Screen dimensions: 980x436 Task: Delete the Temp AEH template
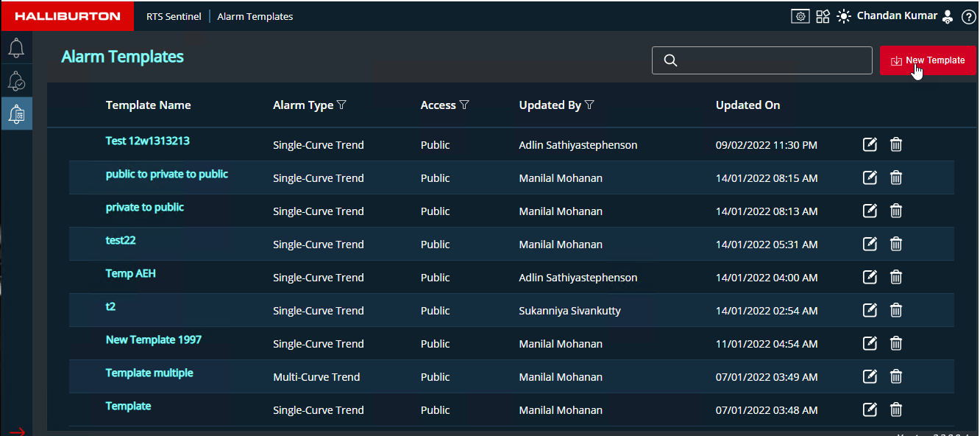tap(896, 277)
